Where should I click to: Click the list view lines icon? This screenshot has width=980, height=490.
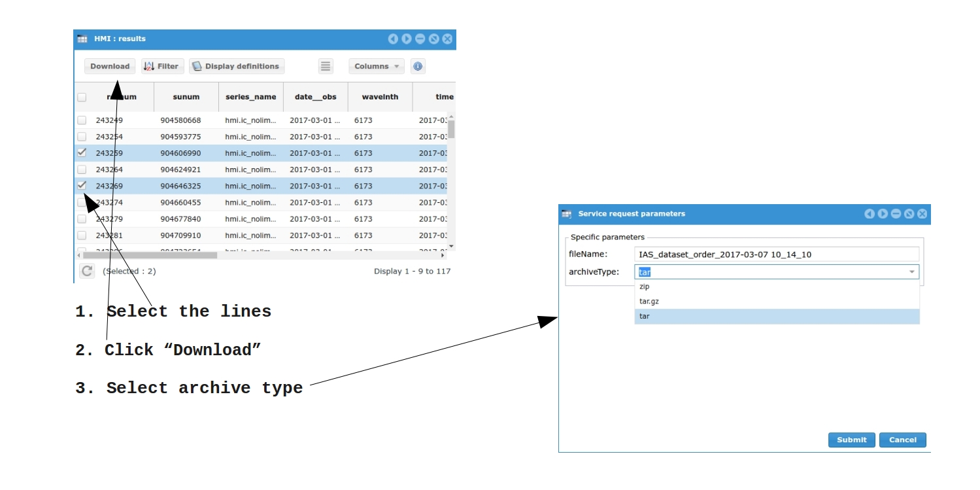click(x=326, y=66)
